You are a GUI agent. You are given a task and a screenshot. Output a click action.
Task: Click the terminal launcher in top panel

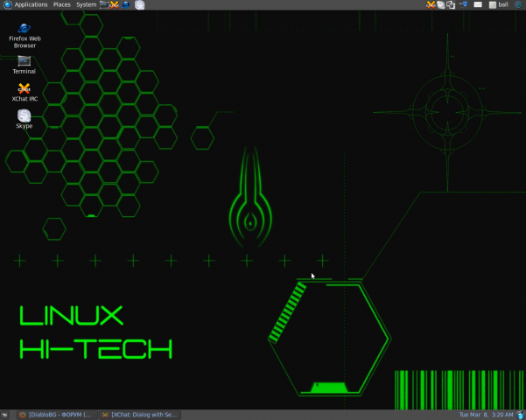point(103,4)
